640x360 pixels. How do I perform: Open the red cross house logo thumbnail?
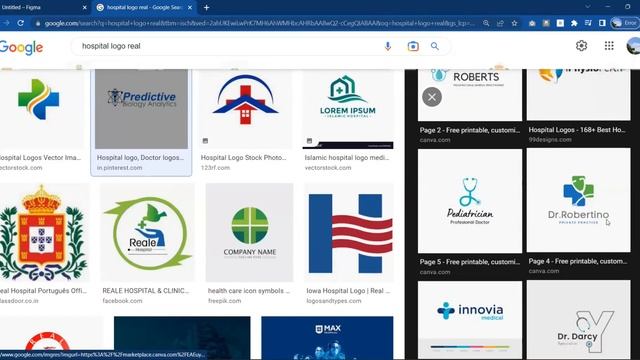(246, 109)
